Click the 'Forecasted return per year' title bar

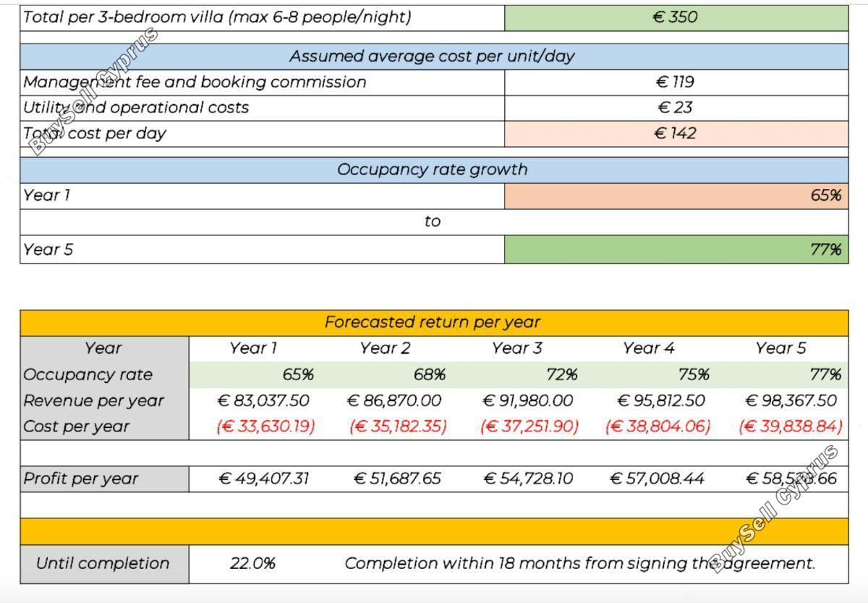(434, 322)
